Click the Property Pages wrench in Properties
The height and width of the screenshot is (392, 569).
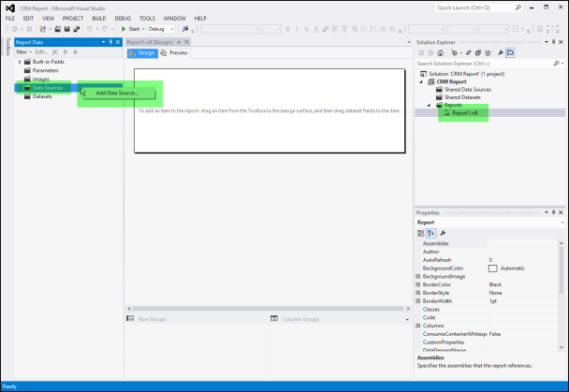click(x=443, y=233)
